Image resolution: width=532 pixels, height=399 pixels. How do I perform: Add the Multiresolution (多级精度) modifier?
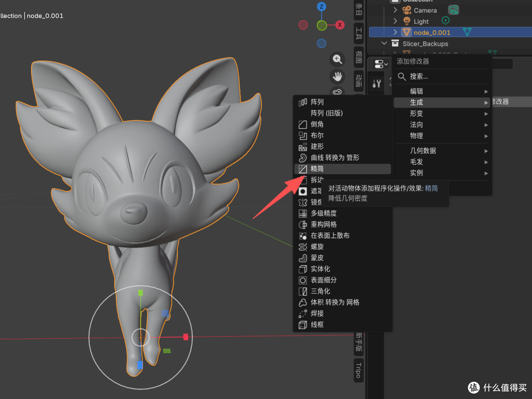coord(343,213)
